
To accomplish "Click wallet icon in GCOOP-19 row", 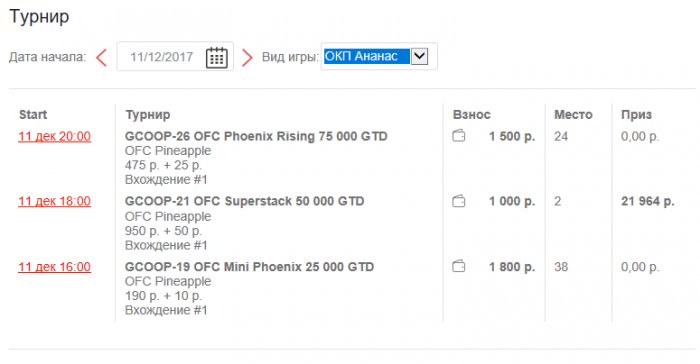I will tap(458, 267).
